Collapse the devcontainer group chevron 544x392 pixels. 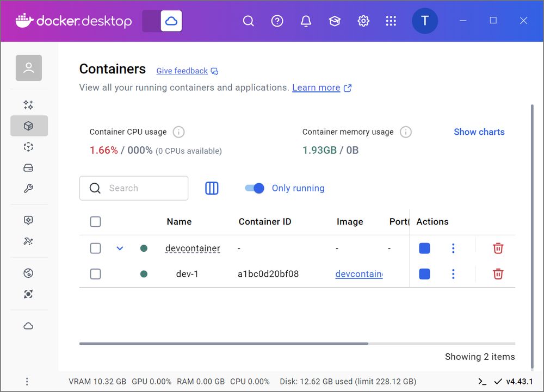[x=120, y=248]
